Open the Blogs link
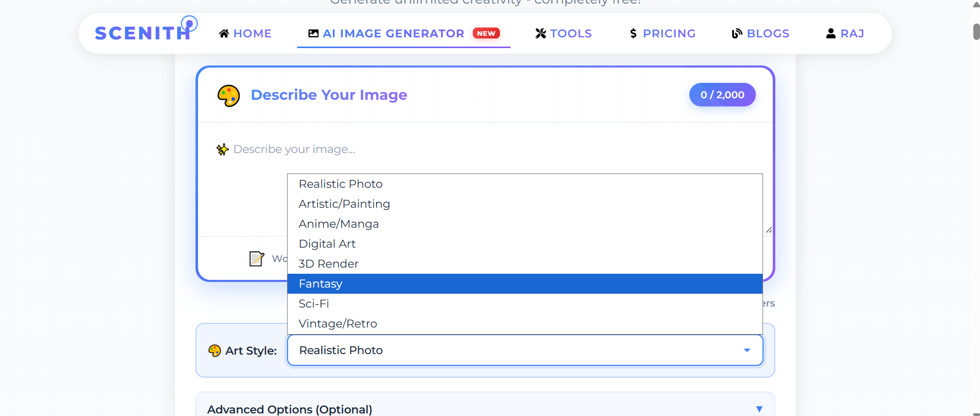Image resolution: width=980 pixels, height=416 pixels. point(768,34)
